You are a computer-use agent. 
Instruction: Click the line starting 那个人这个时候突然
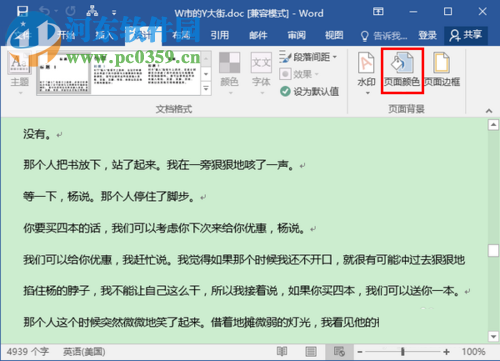[201, 322]
